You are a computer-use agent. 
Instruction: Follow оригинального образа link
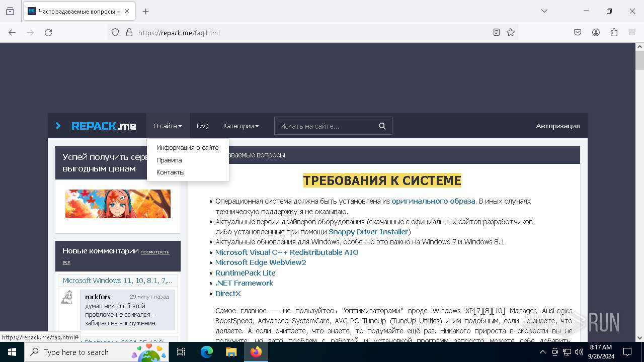click(433, 201)
